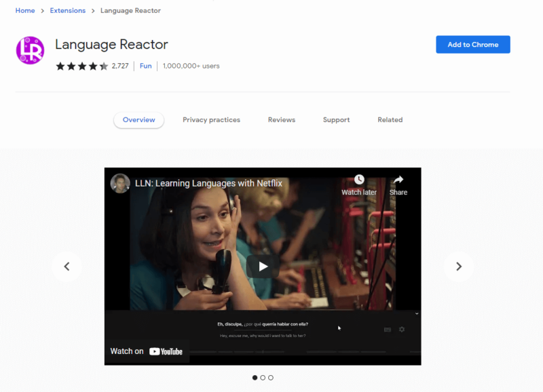Switch to the Overview tab

point(139,120)
